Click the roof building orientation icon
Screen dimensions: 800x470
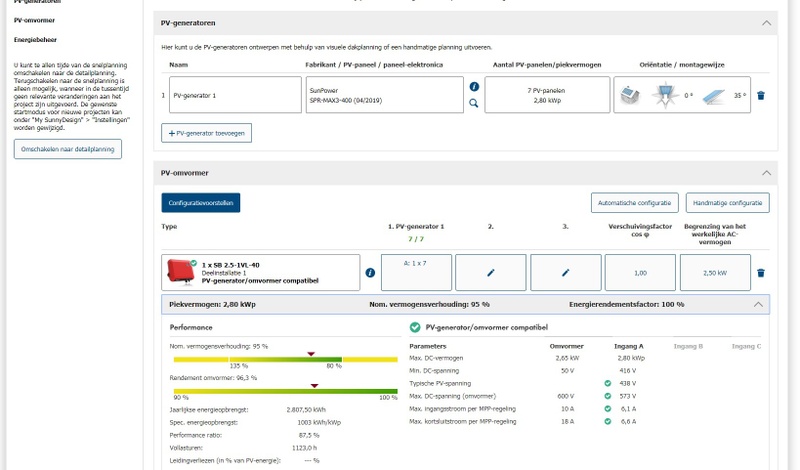[x=630, y=95]
